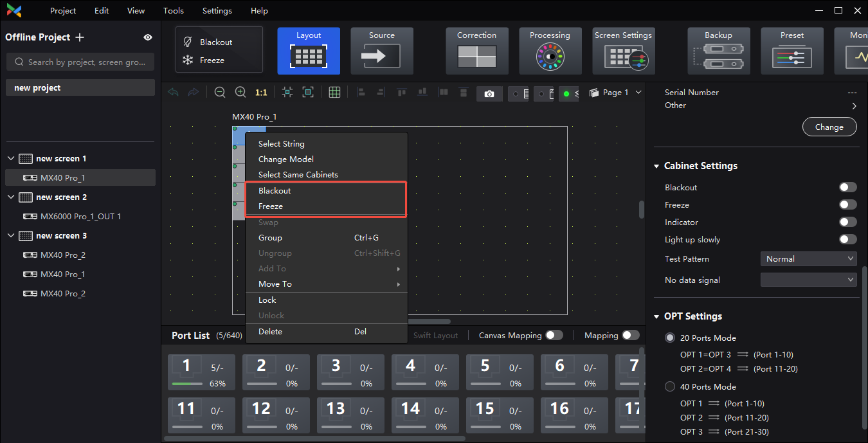868x443 pixels.
Task: Choose Blackout in the context menu
Action: 327,190
